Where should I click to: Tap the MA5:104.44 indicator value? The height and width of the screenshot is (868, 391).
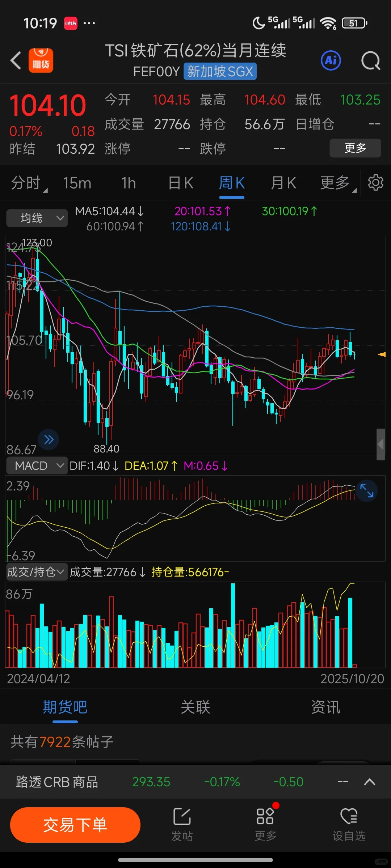click(110, 211)
